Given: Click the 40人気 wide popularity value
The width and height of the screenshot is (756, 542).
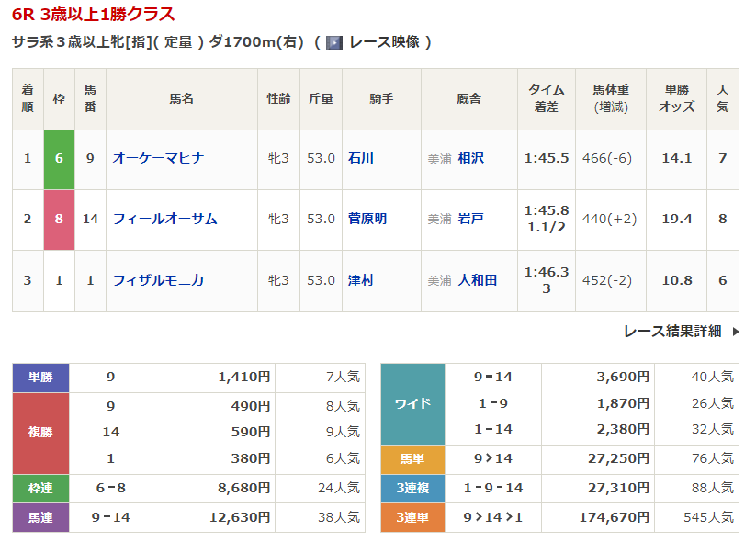Looking at the screenshot, I should 712,377.
